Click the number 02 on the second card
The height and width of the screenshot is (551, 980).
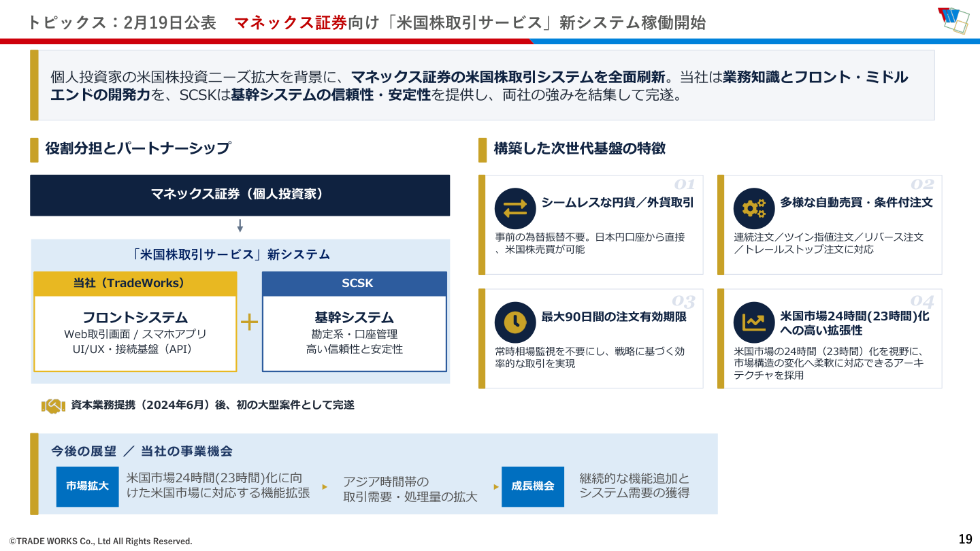[922, 184]
